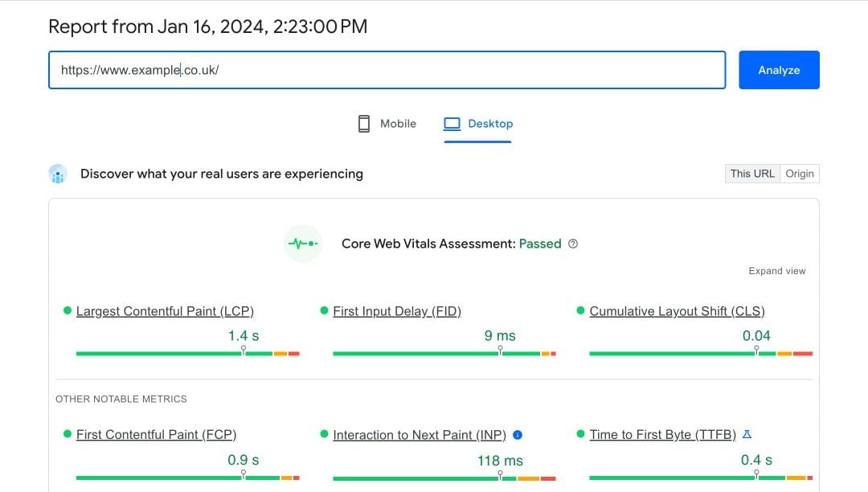
Task: Open Interaction to Next Paint link
Action: (419, 435)
